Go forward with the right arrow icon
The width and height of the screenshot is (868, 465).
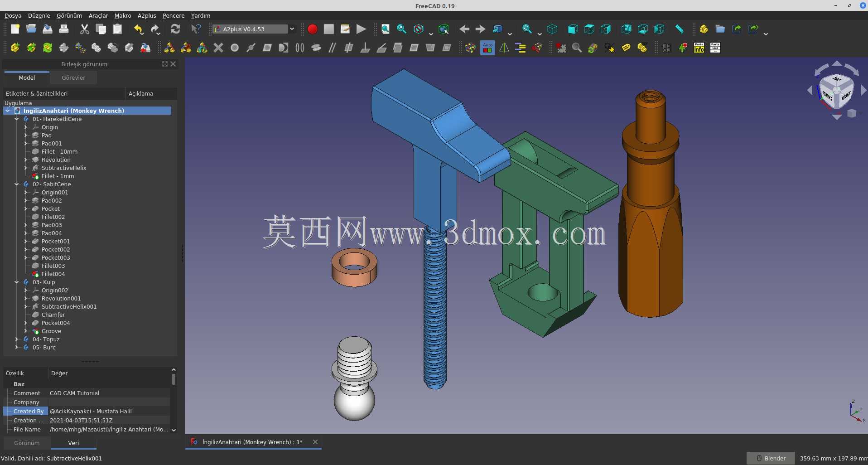(x=481, y=29)
